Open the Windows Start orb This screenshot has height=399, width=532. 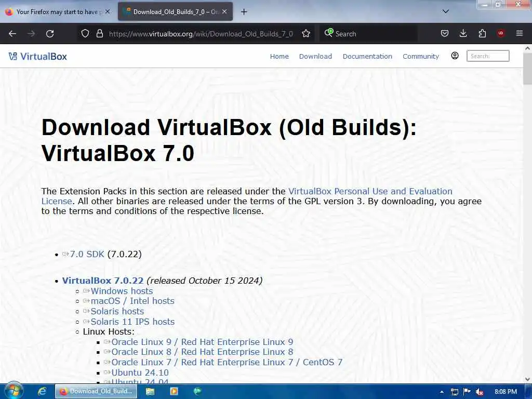(14, 391)
